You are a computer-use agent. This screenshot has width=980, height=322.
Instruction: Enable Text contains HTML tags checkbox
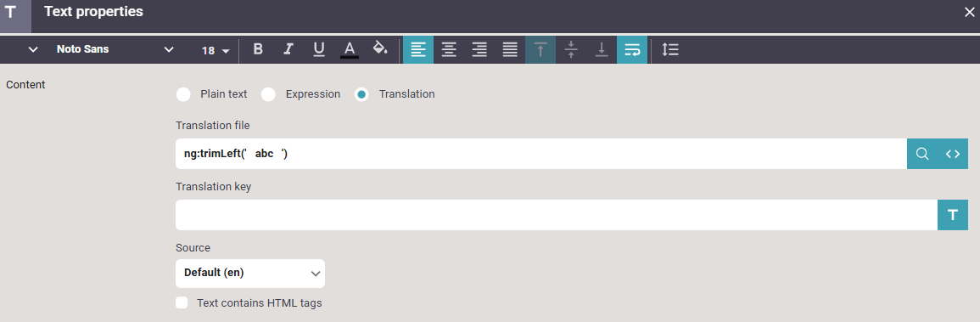(x=182, y=302)
